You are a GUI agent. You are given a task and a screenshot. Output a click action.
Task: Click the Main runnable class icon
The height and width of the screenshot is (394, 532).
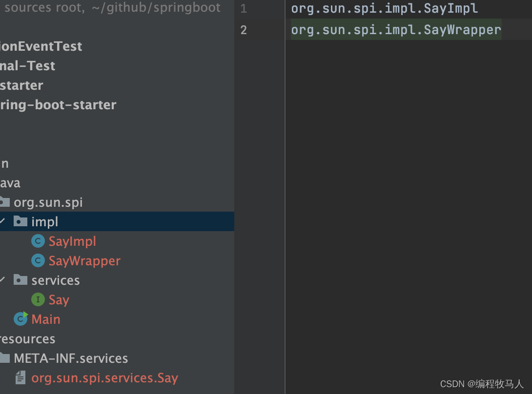(x=20, y=319)
